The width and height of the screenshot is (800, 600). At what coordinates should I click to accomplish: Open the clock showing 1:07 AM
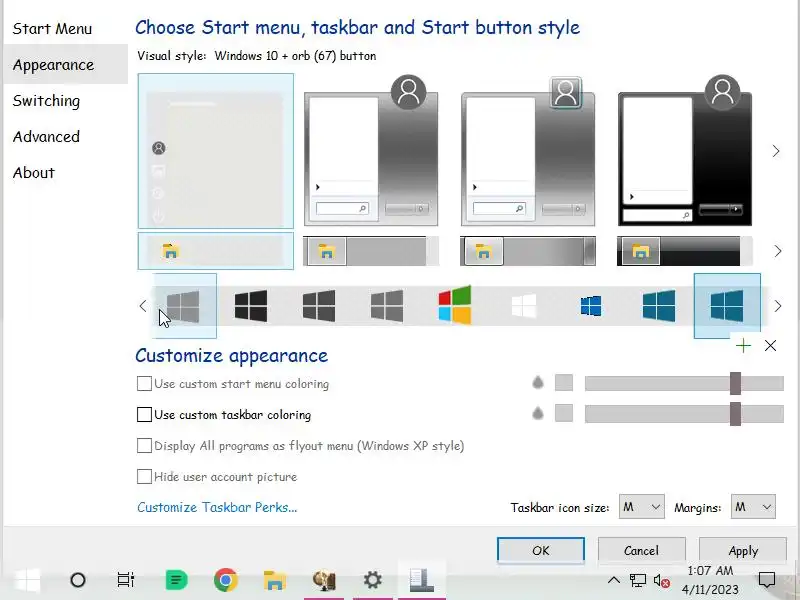pos(710,580)
